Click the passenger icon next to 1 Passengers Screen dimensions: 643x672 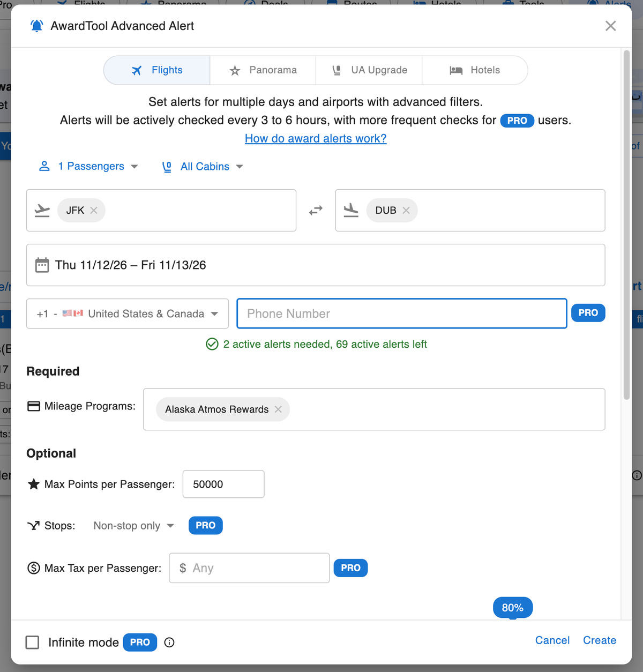click(44, 166)
